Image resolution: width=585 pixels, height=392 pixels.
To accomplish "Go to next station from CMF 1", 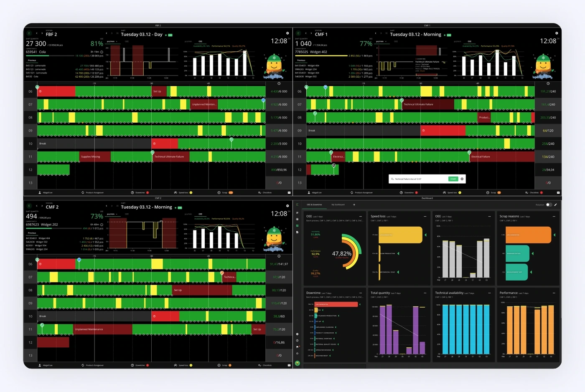I will (311, 33).
